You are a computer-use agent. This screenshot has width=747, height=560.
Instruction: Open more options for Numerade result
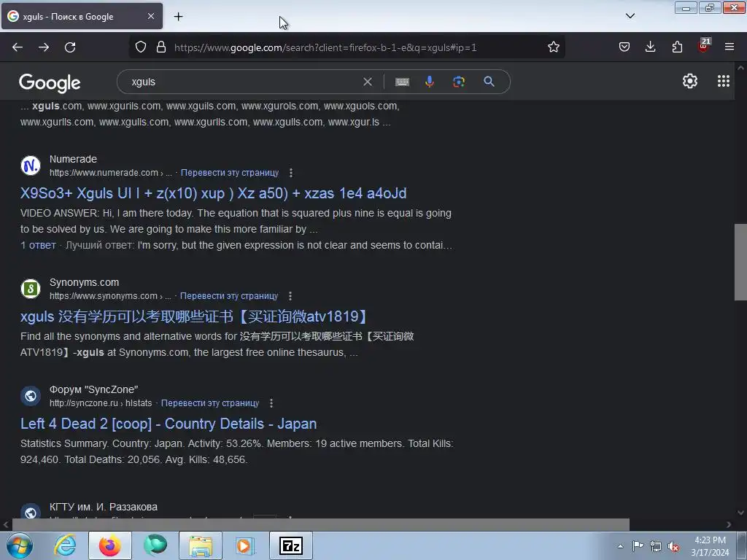coord(291,173)
